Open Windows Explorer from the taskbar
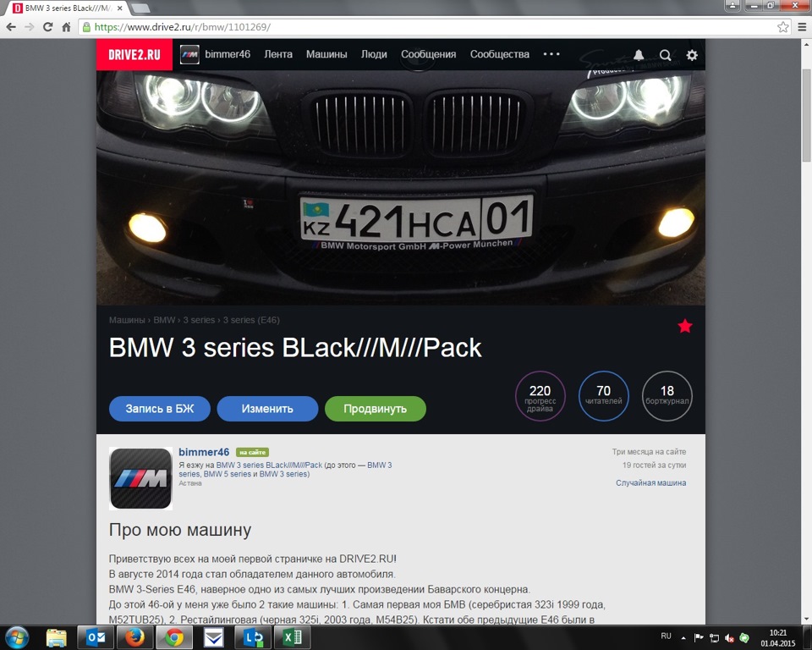812x650 pixels. (x=57, y=637)
